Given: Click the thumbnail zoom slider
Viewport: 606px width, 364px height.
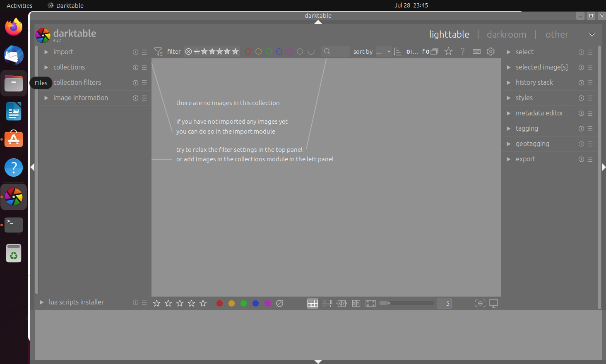Looking at the screenshot, I should point(407,303).
